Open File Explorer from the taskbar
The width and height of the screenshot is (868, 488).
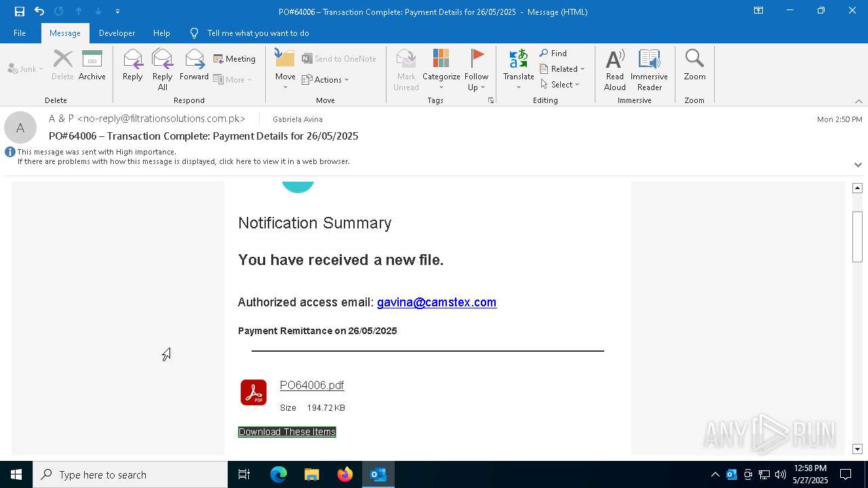pos(312,474)
